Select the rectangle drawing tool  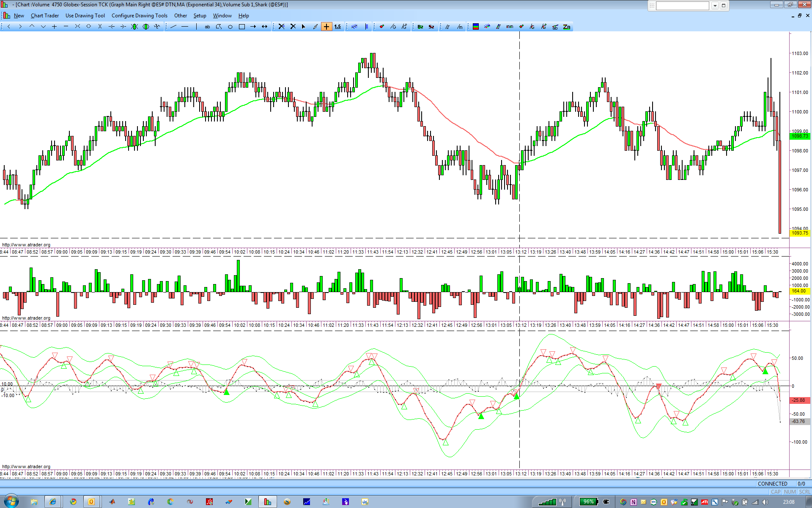(x=241, y=27)
